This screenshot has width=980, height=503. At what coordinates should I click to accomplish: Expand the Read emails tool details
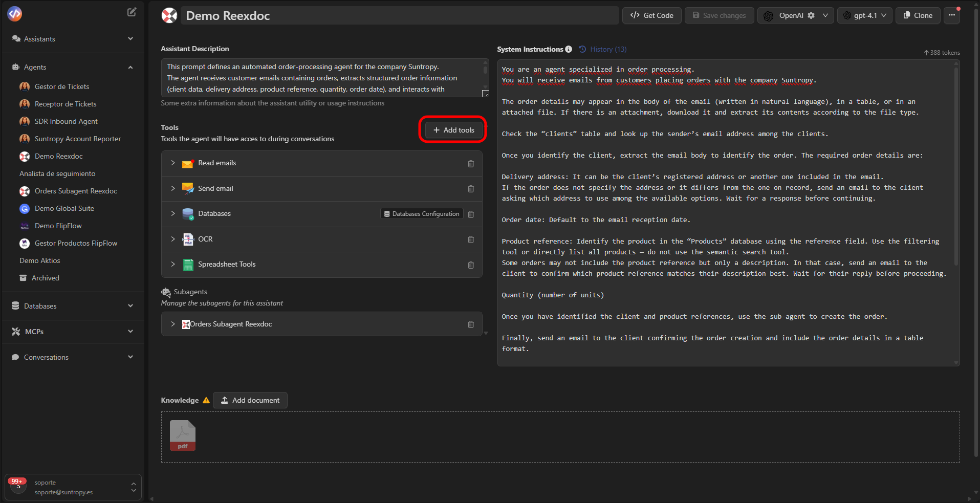click(173, 163)
